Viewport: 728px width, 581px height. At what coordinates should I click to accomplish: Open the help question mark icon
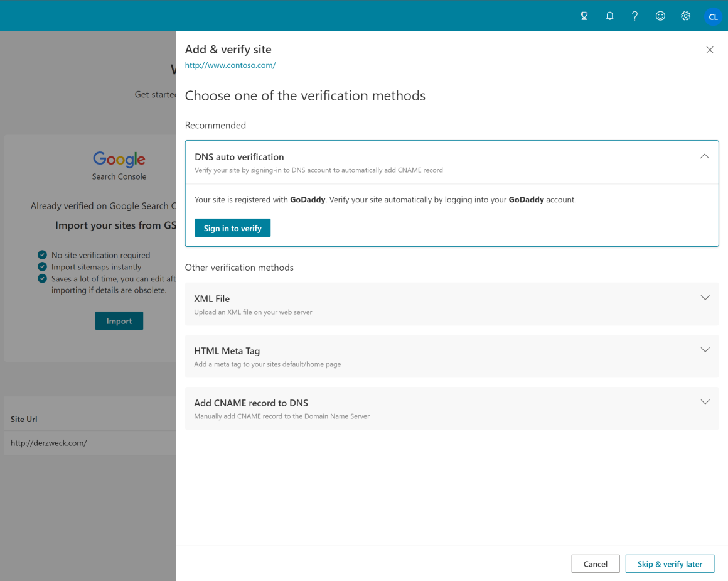coord(634,16)
